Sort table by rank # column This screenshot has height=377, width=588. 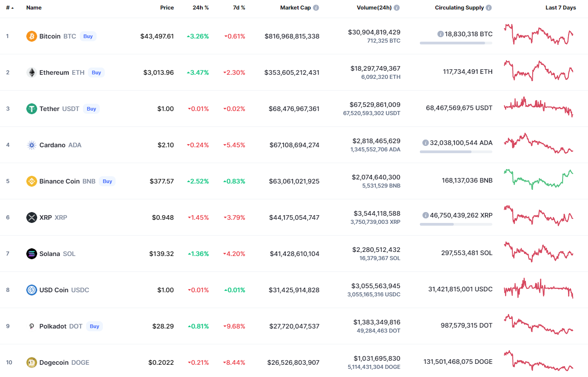pyautogui.click(x=10, y=8)
